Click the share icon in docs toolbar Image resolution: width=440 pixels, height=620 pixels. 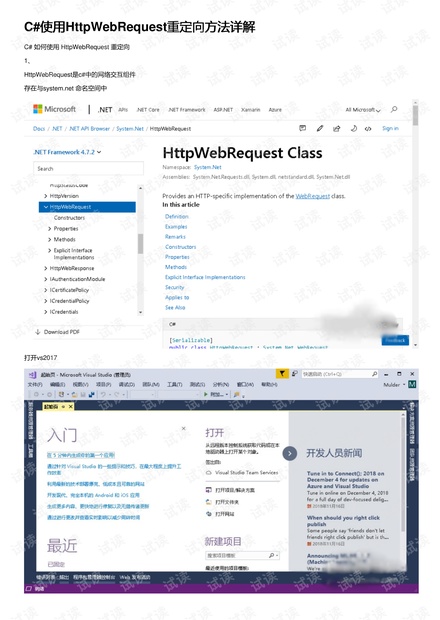[x=336, y=128]
